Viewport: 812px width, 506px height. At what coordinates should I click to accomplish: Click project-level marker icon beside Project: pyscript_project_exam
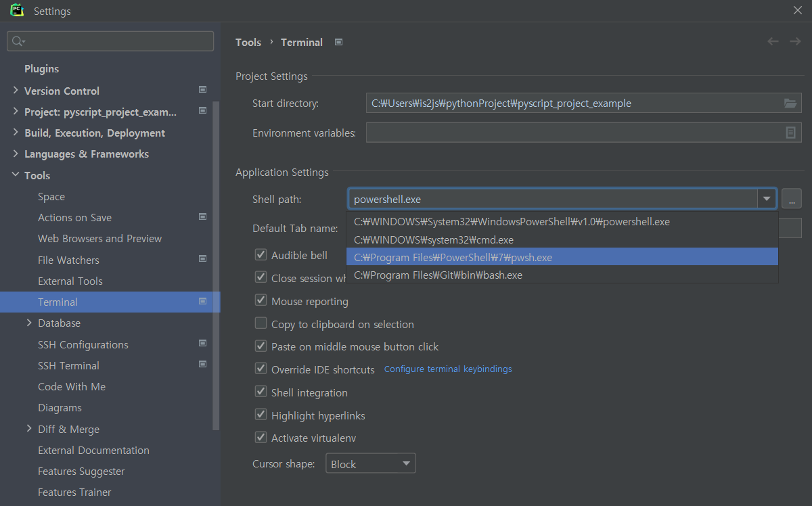pyautogui.click(x=202, y=110)
